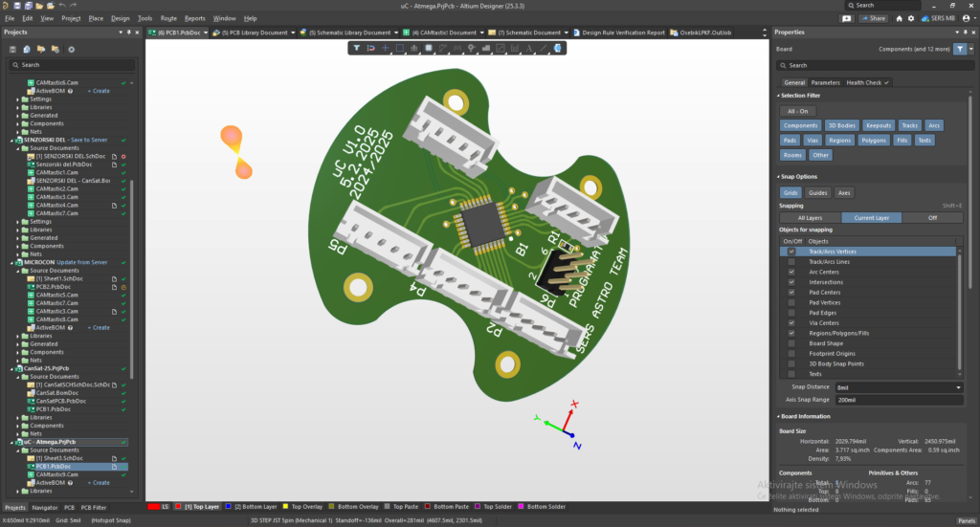Image resolution: width=980 pixels, height=527 pixels.
Task: Click Save to Server link for SENZORSKI DEL
Action: click(87, 139)
